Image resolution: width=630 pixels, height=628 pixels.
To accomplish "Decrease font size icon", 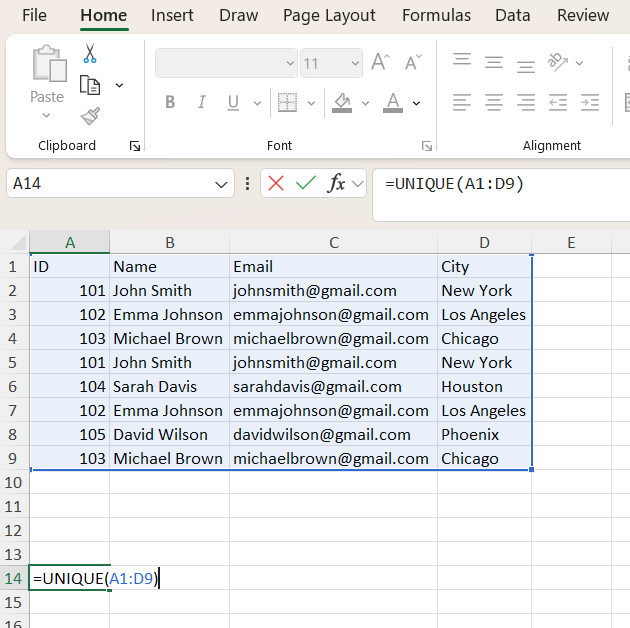I will 413,62.
